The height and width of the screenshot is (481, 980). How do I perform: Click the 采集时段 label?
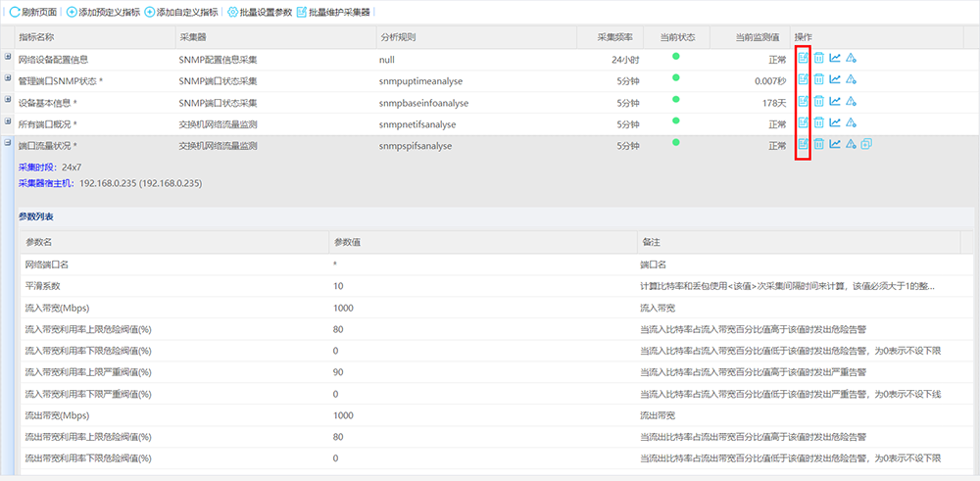point(37,168)
